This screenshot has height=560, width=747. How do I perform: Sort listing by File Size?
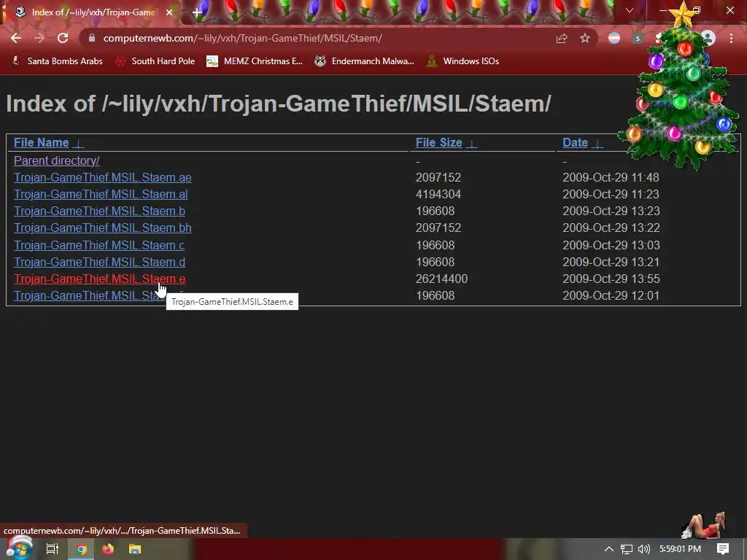pos(438,142)
